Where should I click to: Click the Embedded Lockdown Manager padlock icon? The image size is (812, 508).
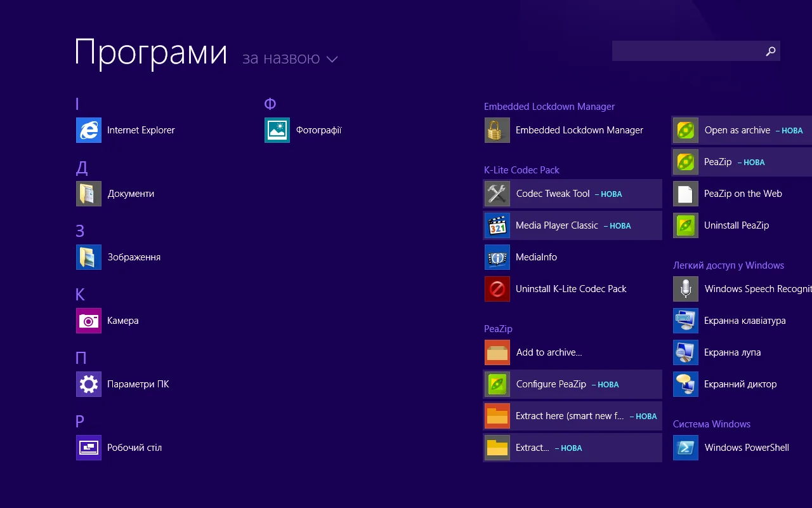497,130
